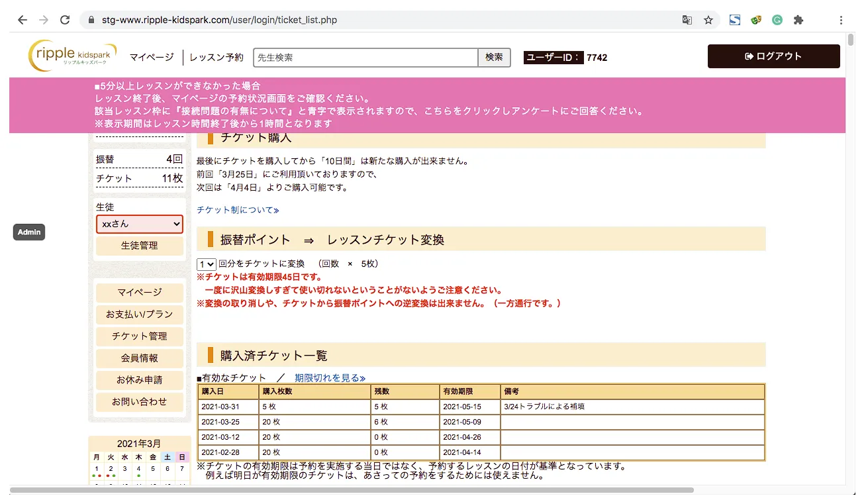Expand the ticket conversion count dropdown
The image size is (868, 502).
207,264
